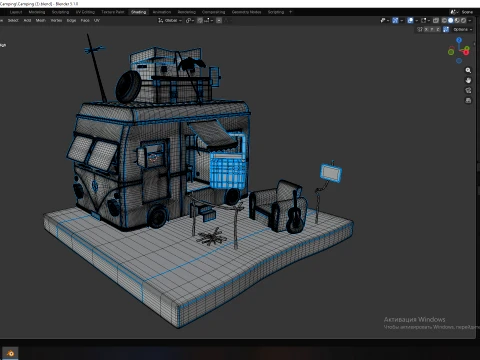Go to the Animation workspace tab

pos(162,12)
